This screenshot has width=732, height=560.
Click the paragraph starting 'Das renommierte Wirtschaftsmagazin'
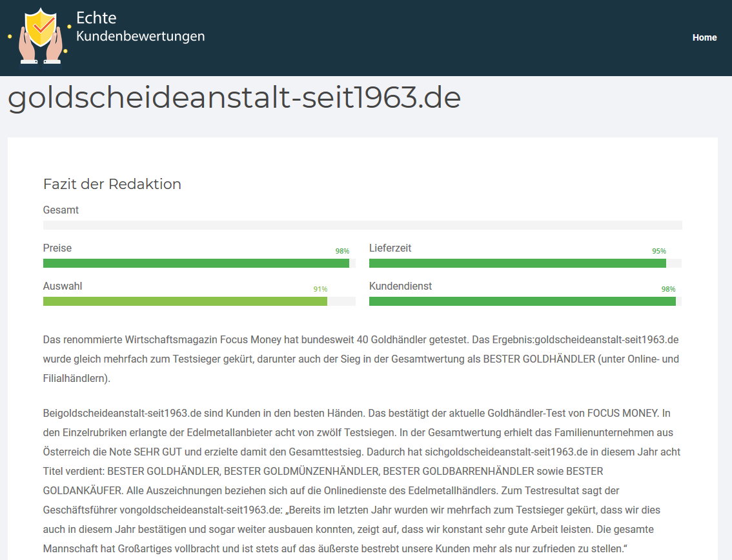tap(361, 359)
